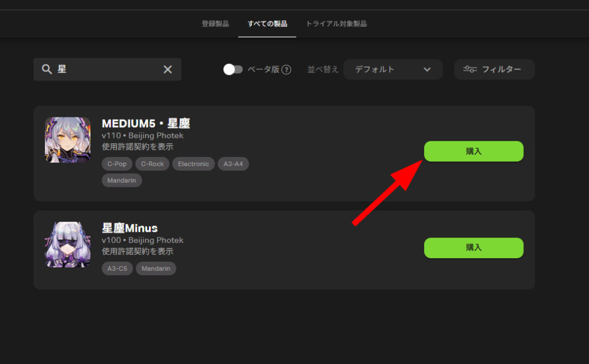The width and height of the screenshot is (589, 364).
Task: Click the beta version help question icon
Action: (286, 70)
